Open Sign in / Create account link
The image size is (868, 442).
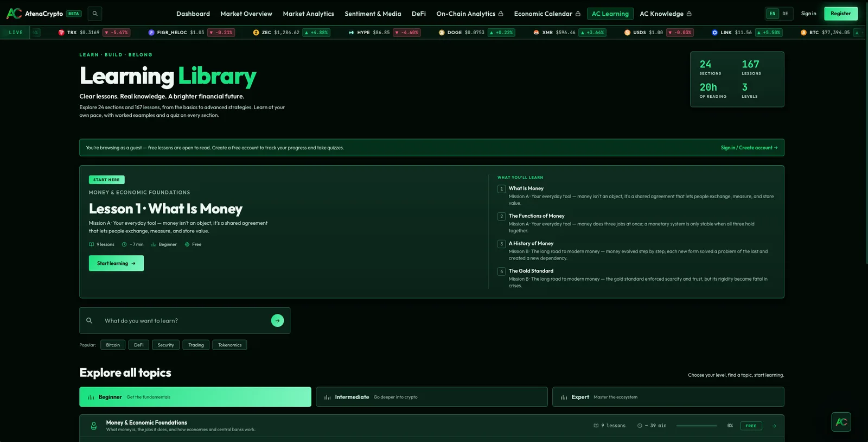tap(749, 148)
